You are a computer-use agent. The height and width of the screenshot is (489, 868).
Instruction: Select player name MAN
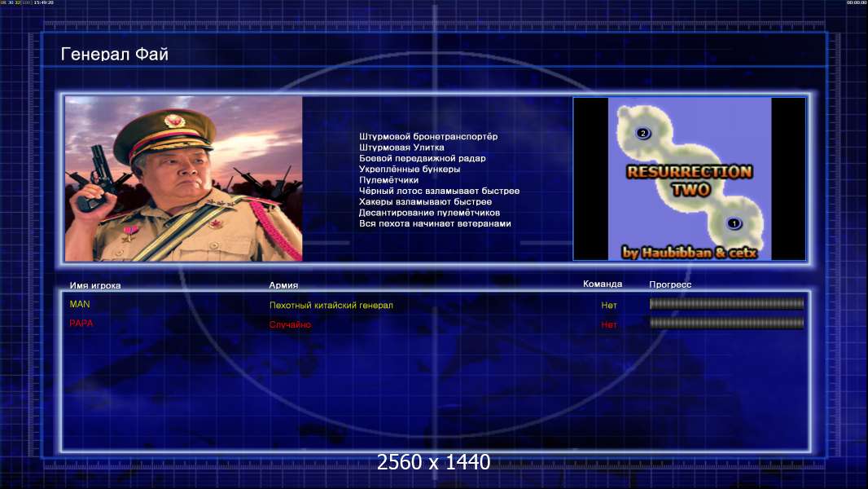coord(80,304)
